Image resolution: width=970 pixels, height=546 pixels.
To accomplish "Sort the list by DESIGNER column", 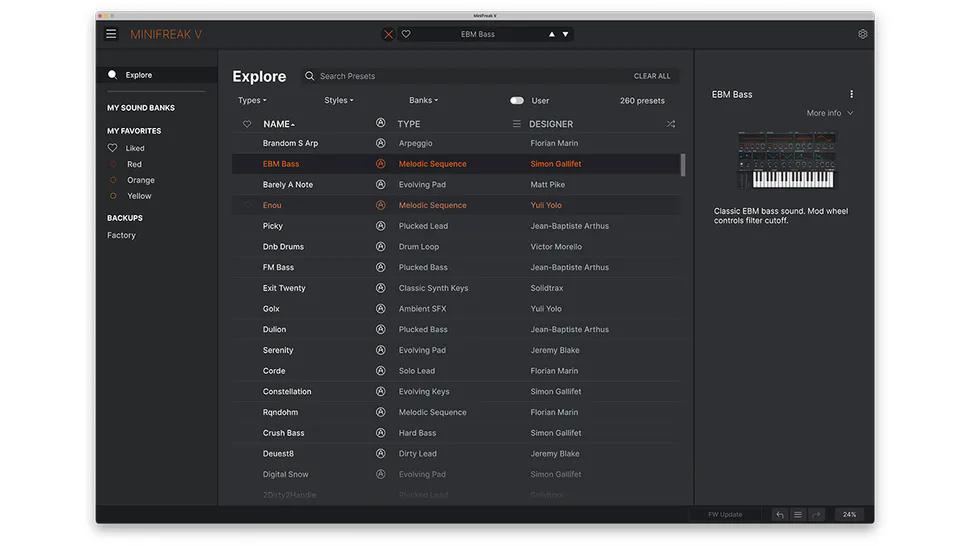I will (x=551, y=124).
